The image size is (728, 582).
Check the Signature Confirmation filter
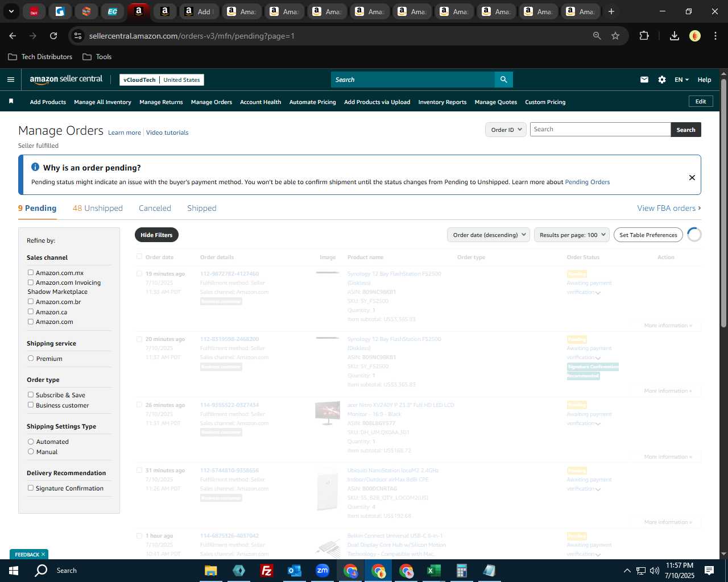click(x=31, y=488)
